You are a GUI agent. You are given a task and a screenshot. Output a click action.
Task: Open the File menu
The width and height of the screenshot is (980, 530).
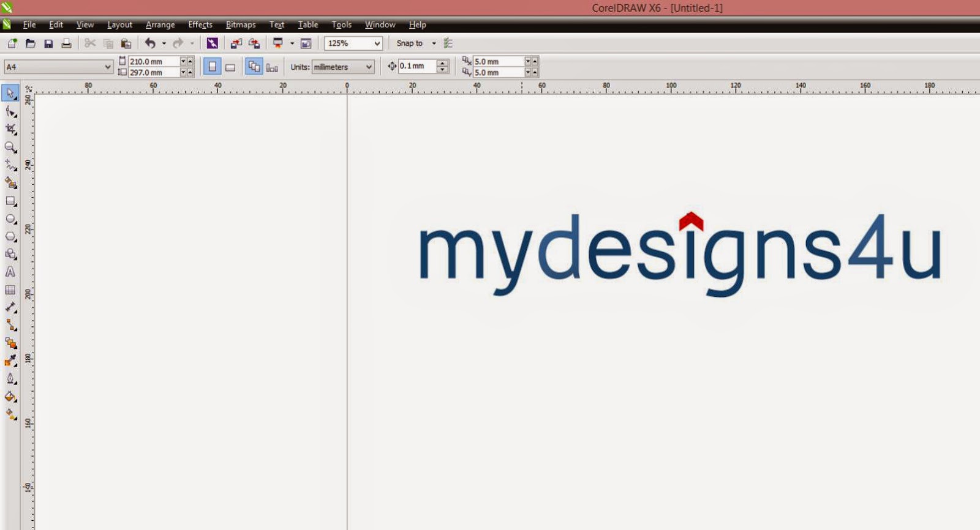click(x=29, y=24)
